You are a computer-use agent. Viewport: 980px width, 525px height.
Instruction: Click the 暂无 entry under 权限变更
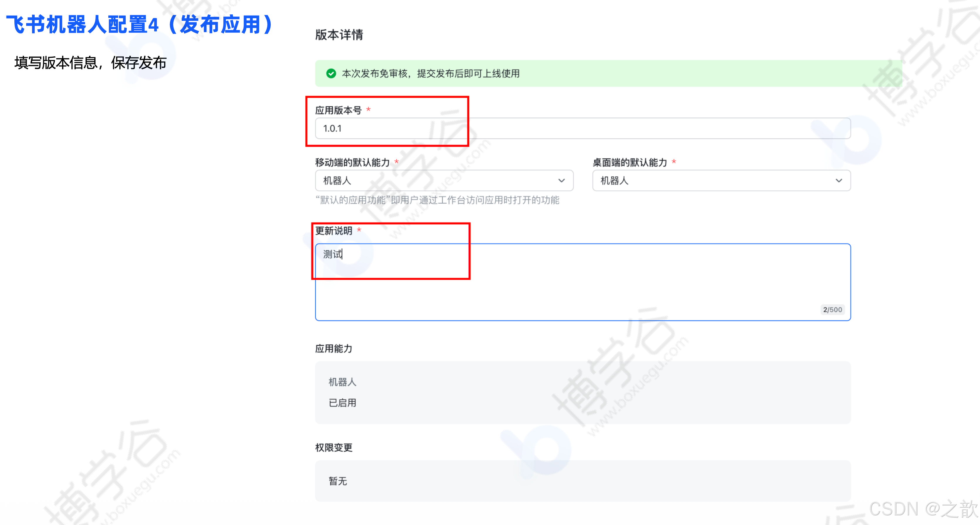[x=338, y=481]
